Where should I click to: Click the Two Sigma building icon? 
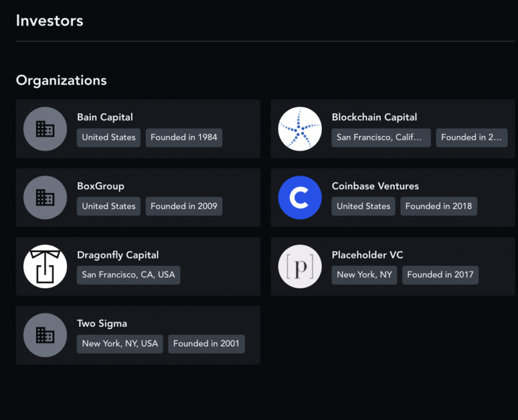(x=45, y=335)
